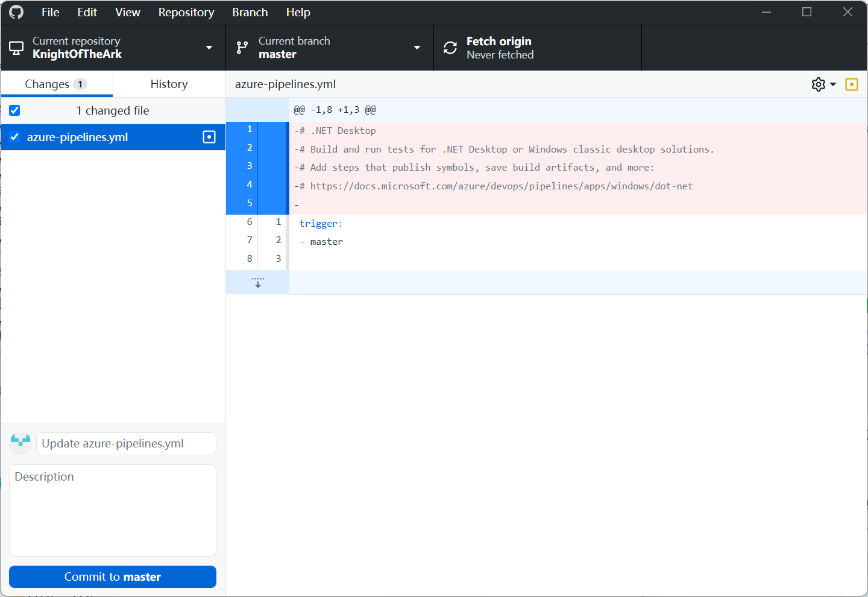Click the branch icon beside Current branch
The height and width of the screenshot is (597, 868).
tap(242, 48)
